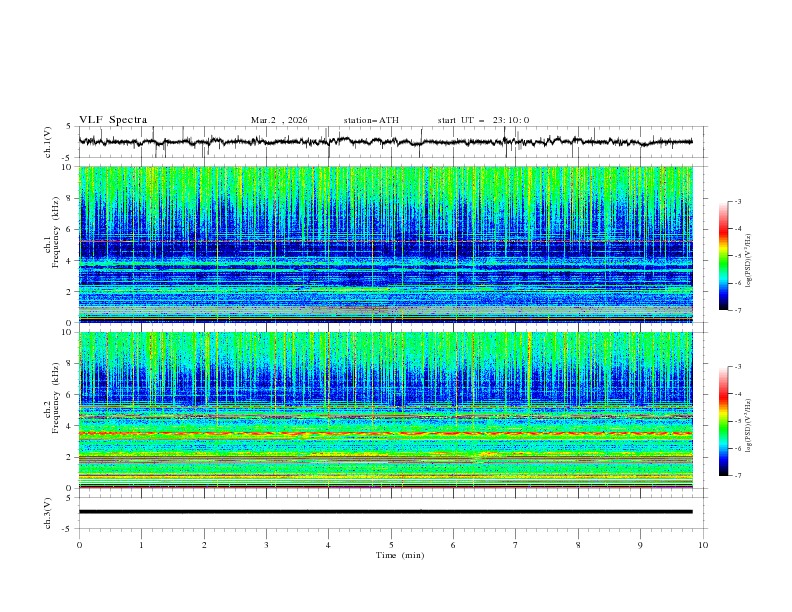Click the ch.1 'Frequency (kHz)' axis label
Image resolution: width=792 pixels, height=612 pixels.
pos(56,232)
